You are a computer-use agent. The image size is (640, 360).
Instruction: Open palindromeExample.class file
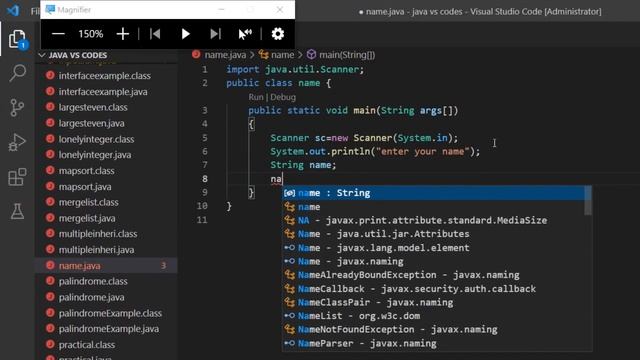[x=107, y=313]
